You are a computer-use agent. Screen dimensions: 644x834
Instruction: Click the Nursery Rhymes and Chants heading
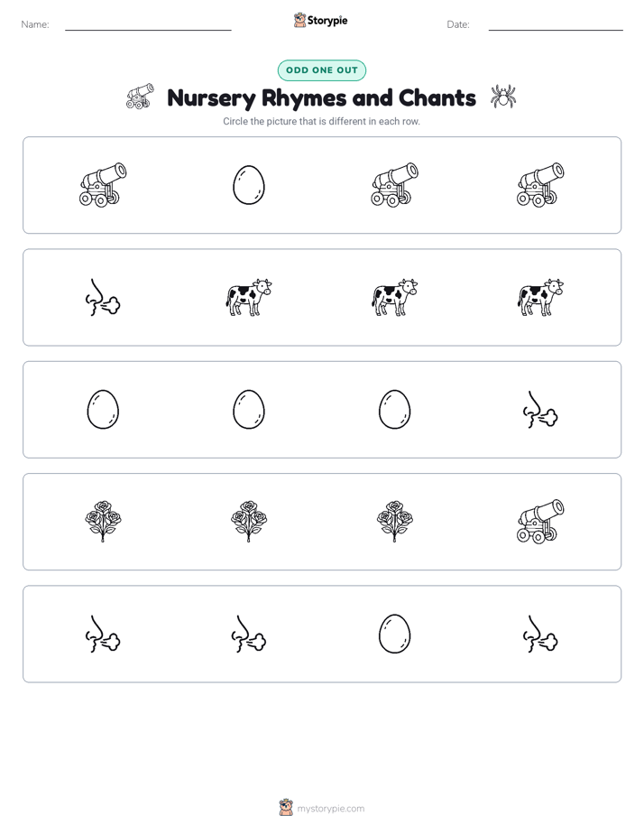tap(321, 97)
